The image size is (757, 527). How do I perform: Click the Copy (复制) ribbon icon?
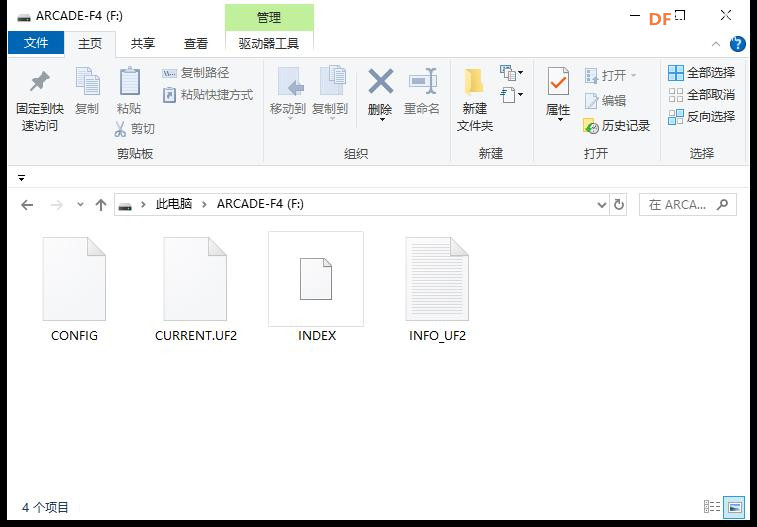tap(87, 82)
